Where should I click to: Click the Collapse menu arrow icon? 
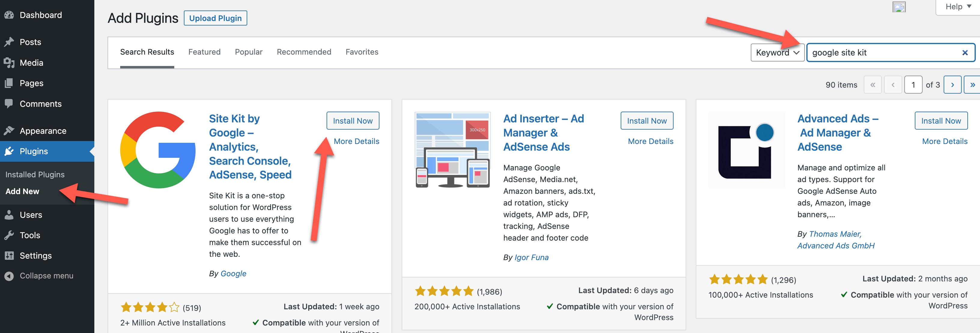pos(9,276)
